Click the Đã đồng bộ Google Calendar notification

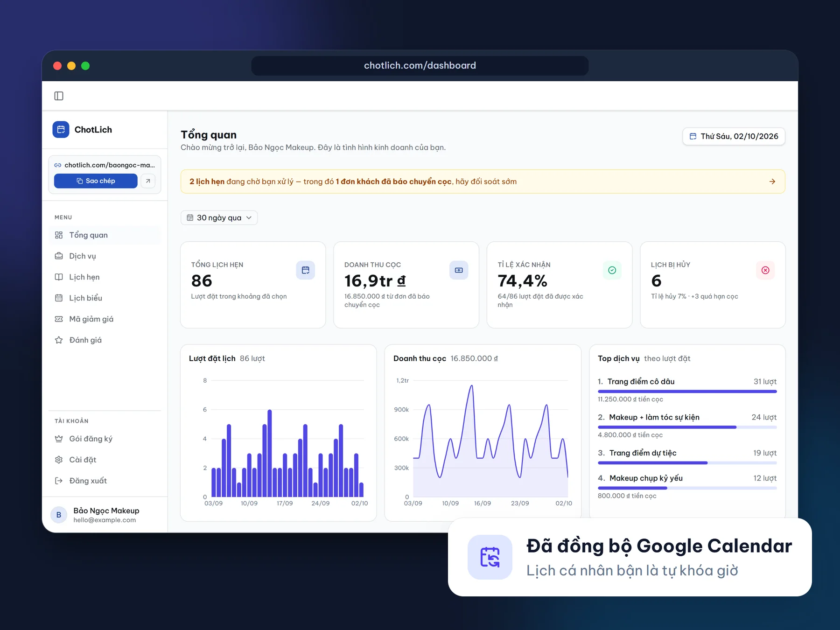click(x=630, y=557)
